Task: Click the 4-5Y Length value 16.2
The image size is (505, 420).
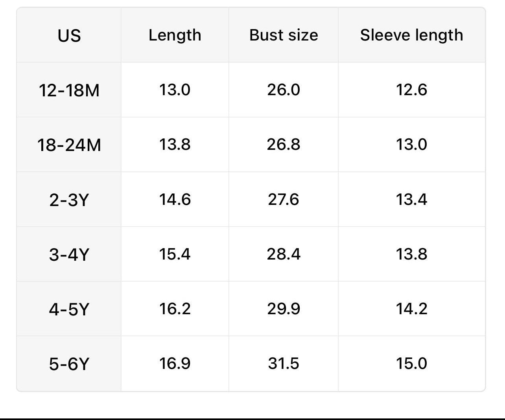Action: (x=175, y=309)
